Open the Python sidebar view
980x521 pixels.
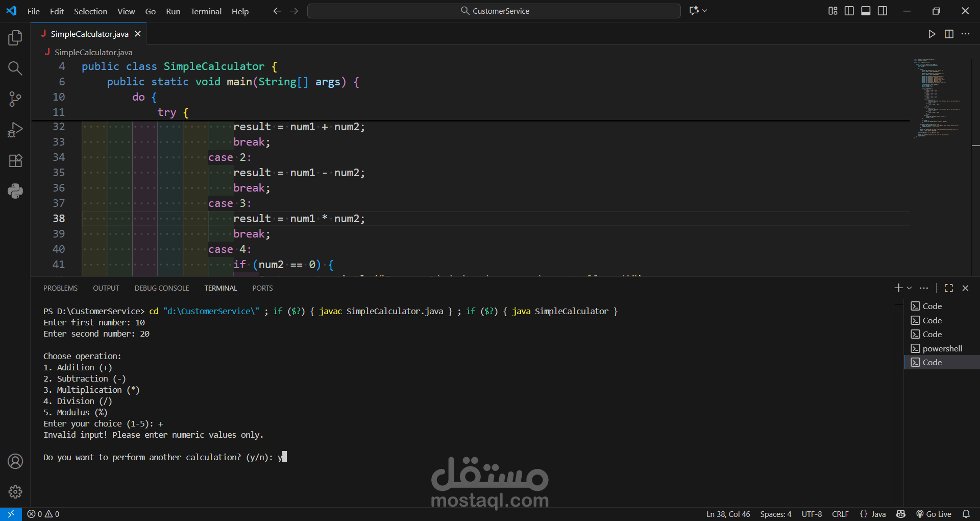15,191
